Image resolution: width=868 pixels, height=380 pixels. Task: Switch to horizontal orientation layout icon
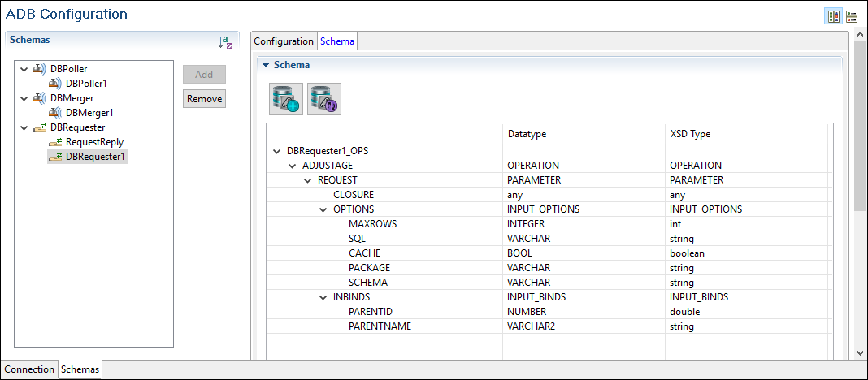pos(852,16)
